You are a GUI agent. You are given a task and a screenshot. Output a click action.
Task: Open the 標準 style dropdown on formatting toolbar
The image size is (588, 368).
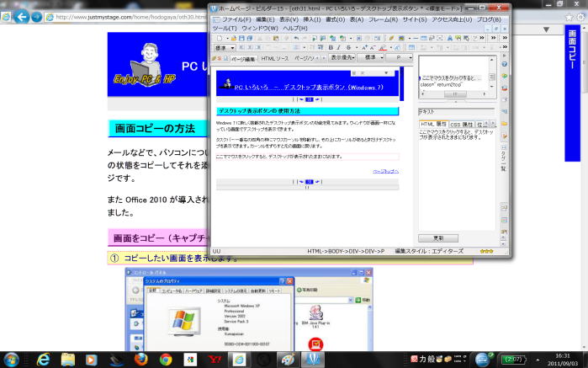click(x=225, y=48)
